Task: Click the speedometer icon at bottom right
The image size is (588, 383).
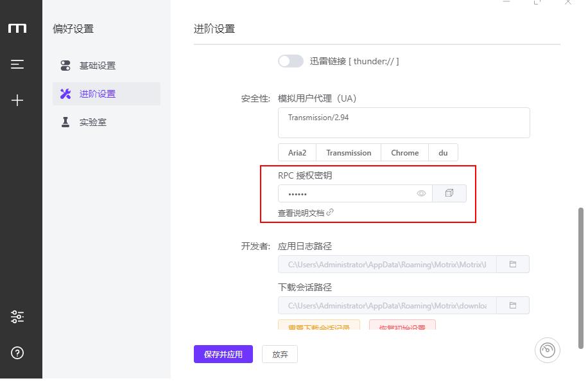Action: point(547,350)
